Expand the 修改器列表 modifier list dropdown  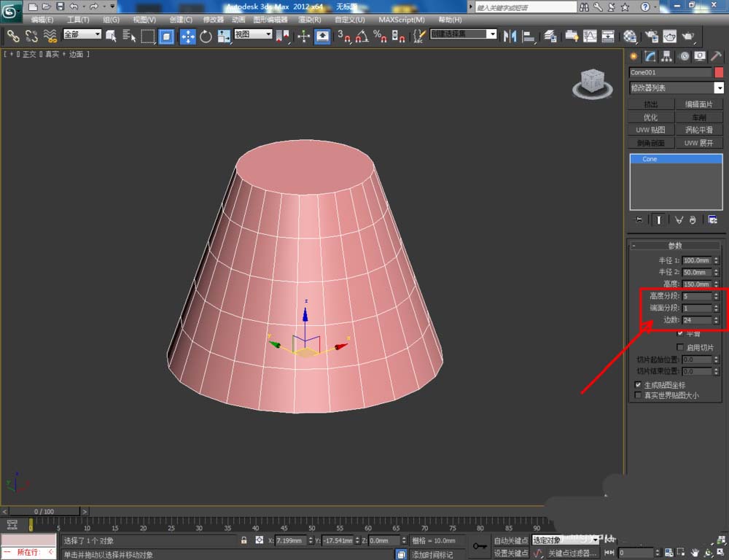click(718, 88)
